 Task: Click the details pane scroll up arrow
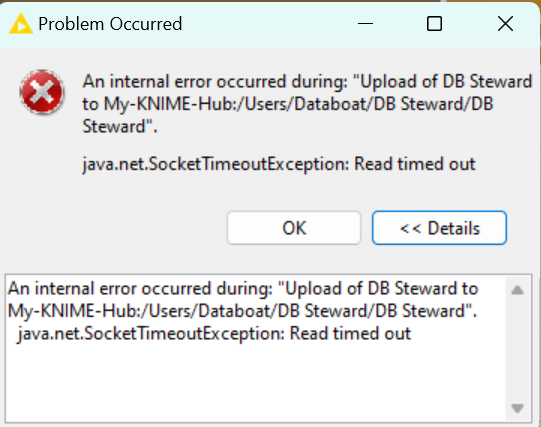point(517,290)
